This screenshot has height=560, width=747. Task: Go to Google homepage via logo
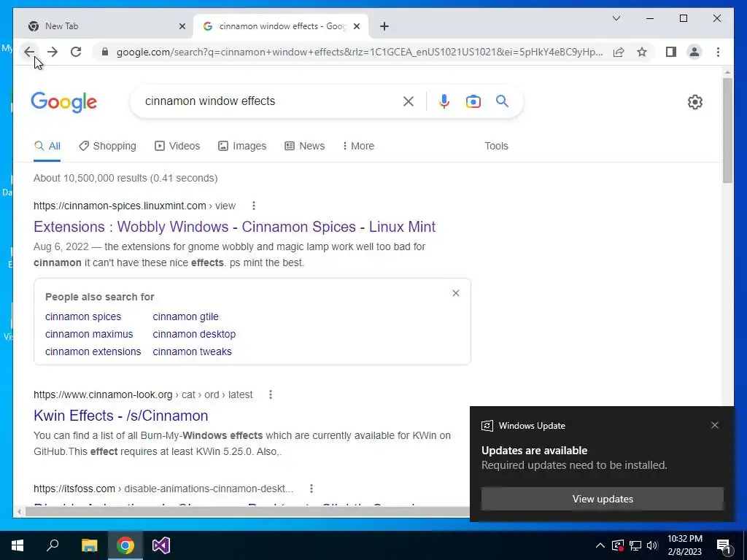tap(64, 102)
